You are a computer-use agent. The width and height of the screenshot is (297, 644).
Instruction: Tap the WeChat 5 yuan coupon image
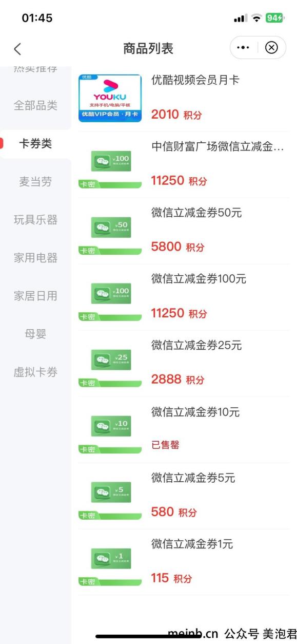coord(110,496)
